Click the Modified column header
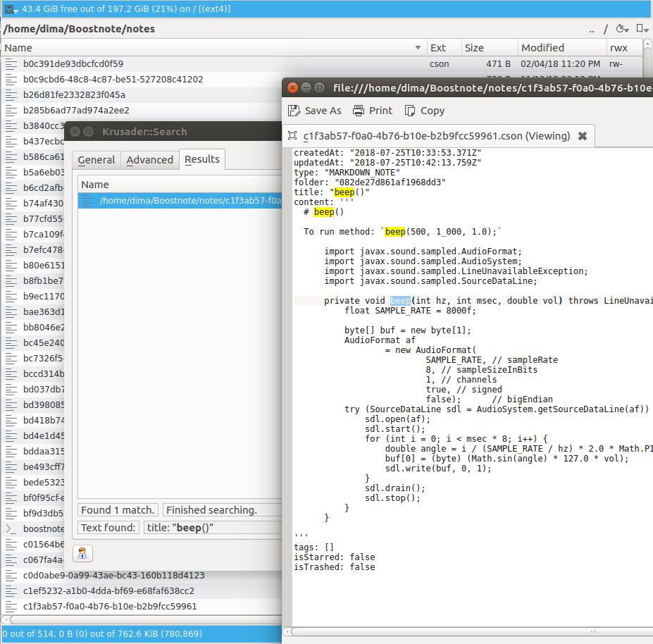The height and width of the screenshot is (644, 653). (562, 48)
